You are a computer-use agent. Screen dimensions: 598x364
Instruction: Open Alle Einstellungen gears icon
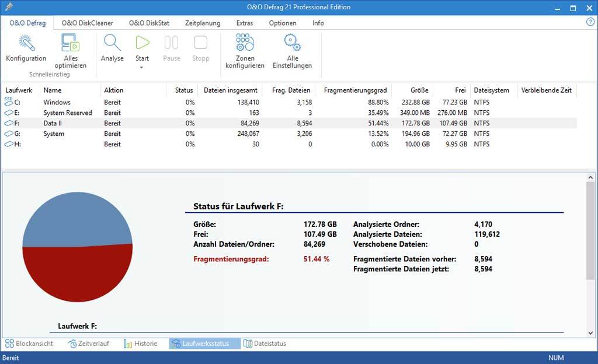292,42
